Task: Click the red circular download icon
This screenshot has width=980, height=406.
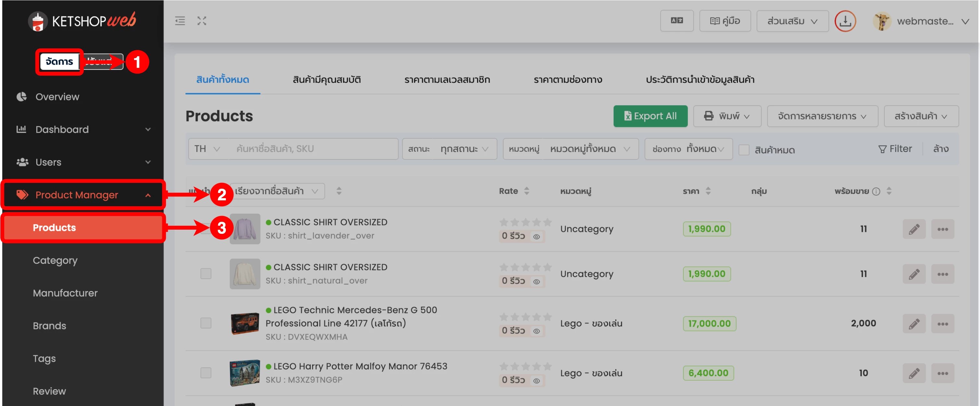Action: tap(845, 21)
